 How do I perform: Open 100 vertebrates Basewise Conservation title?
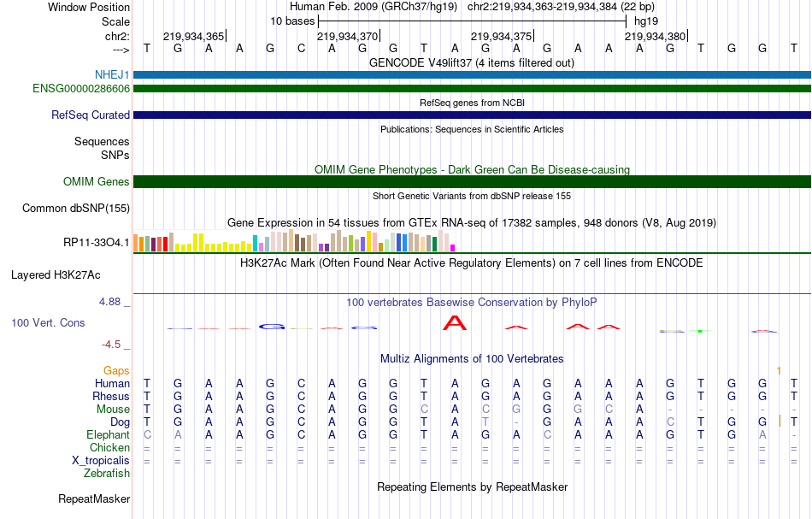(472, 303)
